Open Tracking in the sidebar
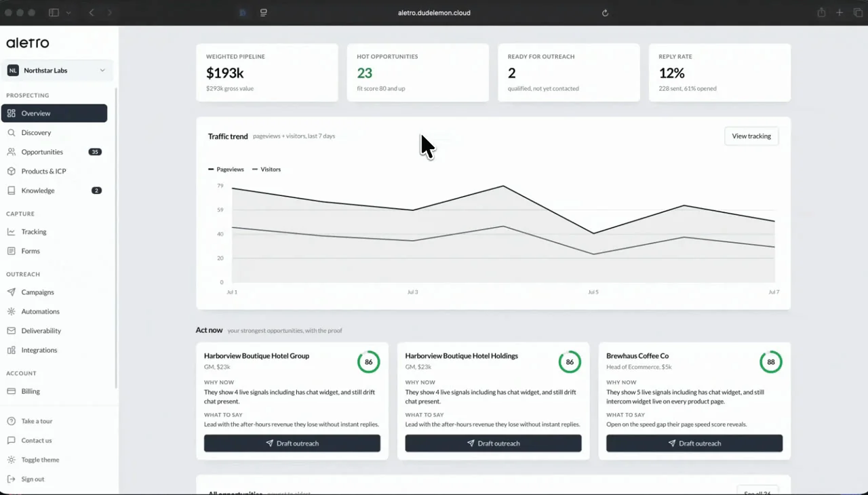The height and width of the screenshot is (495, 868). point(54,232)
